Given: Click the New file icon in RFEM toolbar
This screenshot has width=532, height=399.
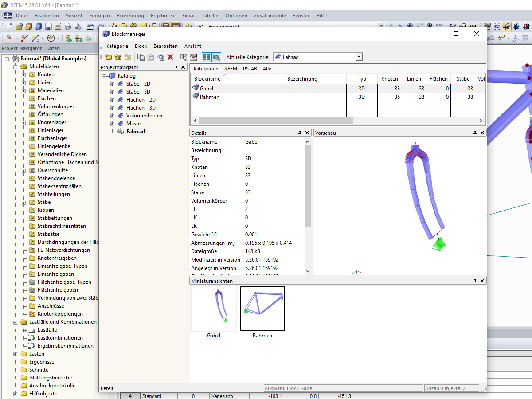Looking at the screenshot, I should tap(9, 27).
